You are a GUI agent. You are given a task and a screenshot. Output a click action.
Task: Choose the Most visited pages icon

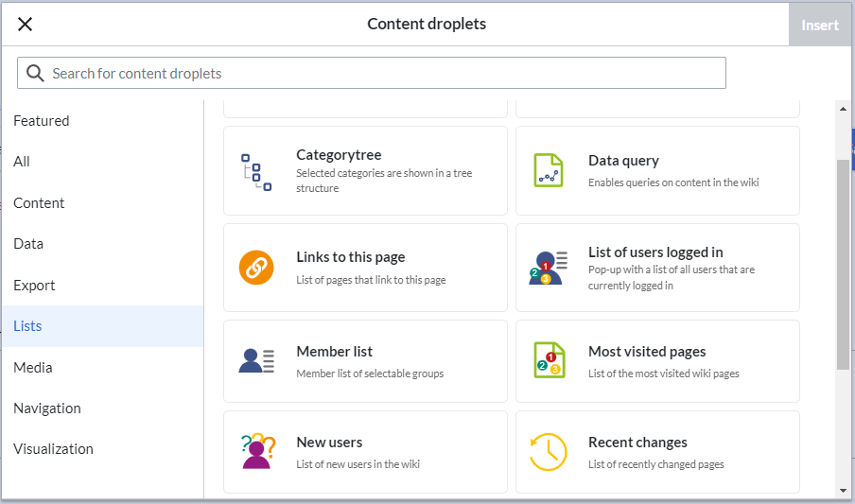tap(550, 360)
